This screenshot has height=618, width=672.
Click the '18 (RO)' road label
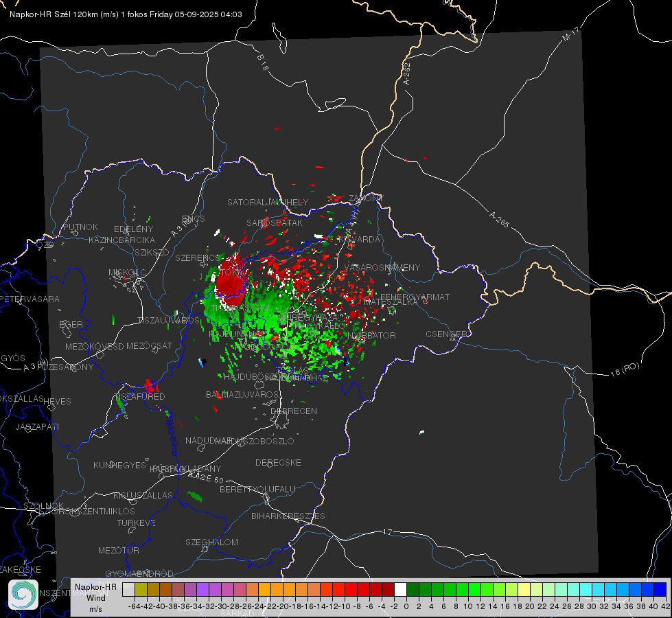tap(625, 369)
